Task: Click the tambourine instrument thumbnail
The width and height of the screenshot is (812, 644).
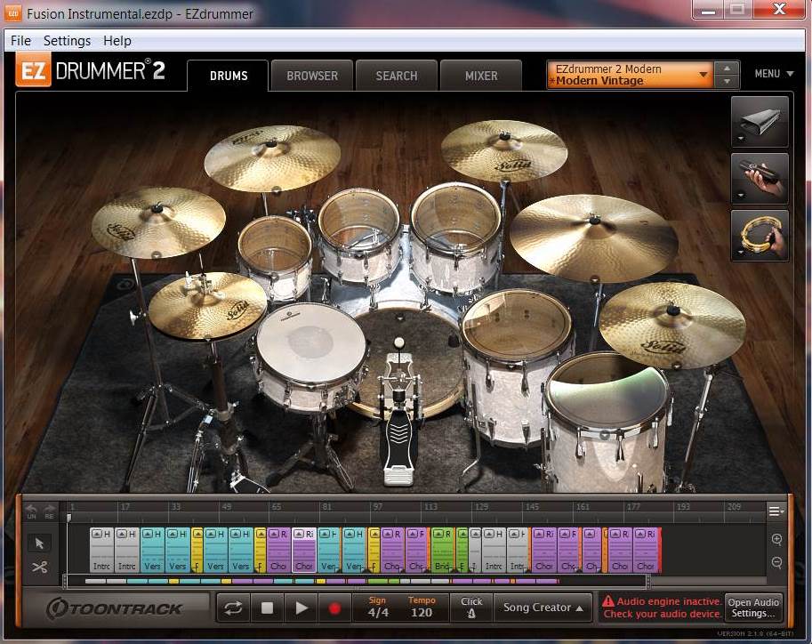Action: [x=760, y=236]
